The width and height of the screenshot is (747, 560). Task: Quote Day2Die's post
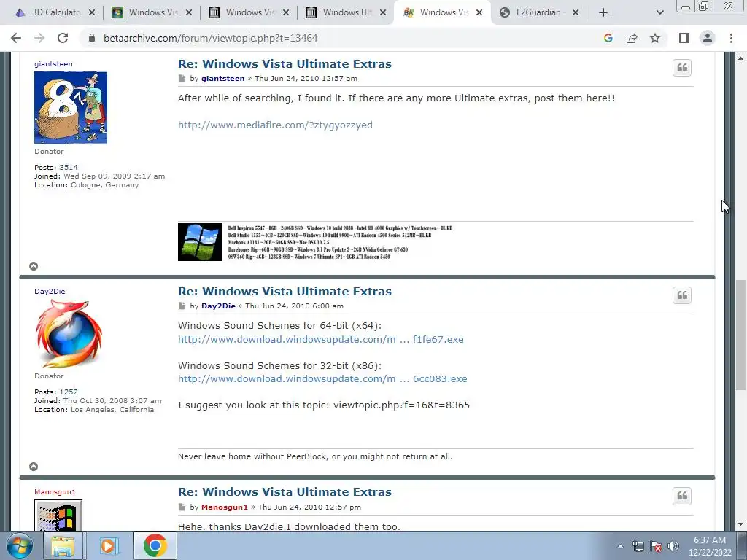click(x=682, y=295)
